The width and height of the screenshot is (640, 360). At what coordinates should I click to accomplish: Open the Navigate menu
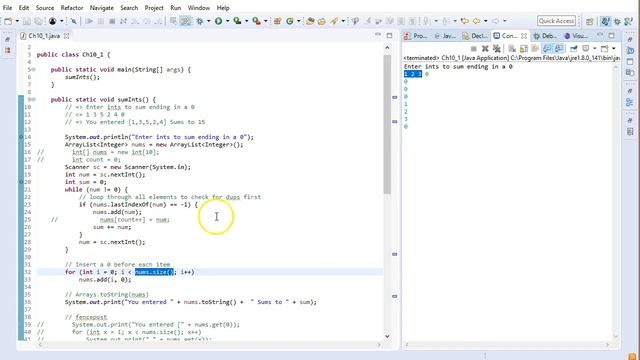[x=102, y=8]
